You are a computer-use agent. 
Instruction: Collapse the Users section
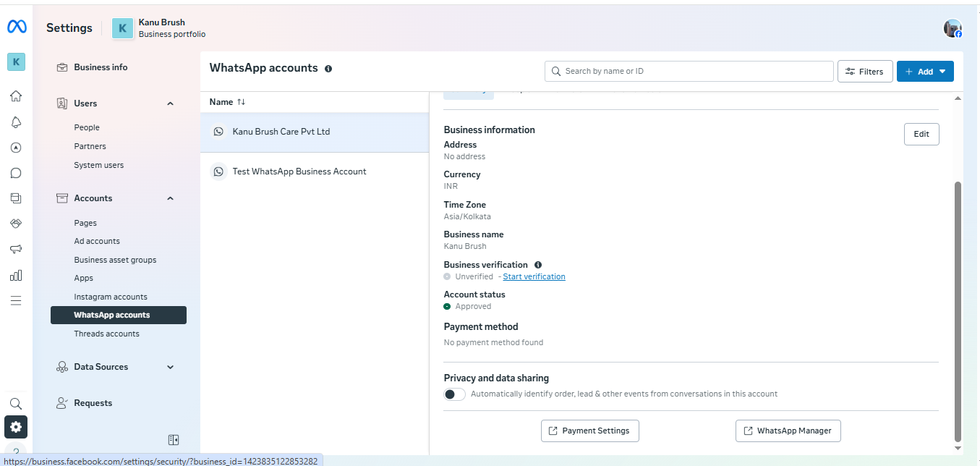(x=171, y=103)
